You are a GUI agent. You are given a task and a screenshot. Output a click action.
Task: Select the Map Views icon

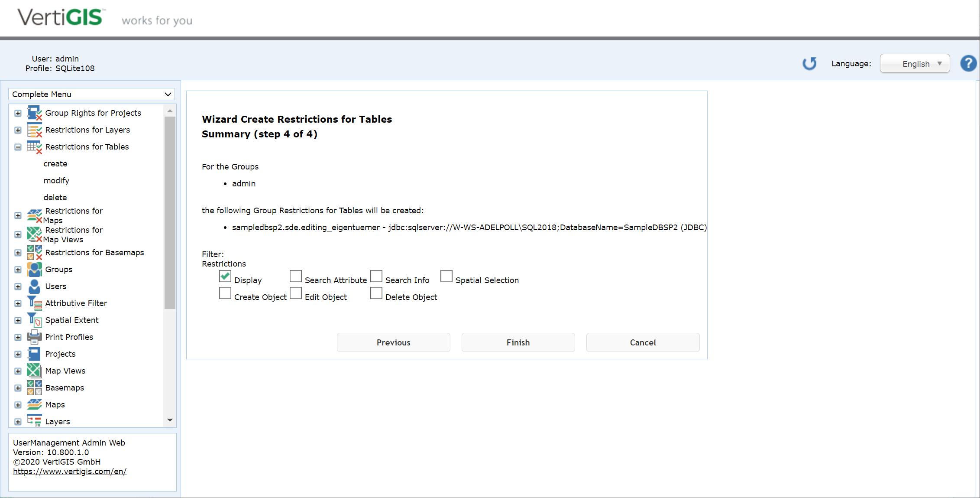34,371
